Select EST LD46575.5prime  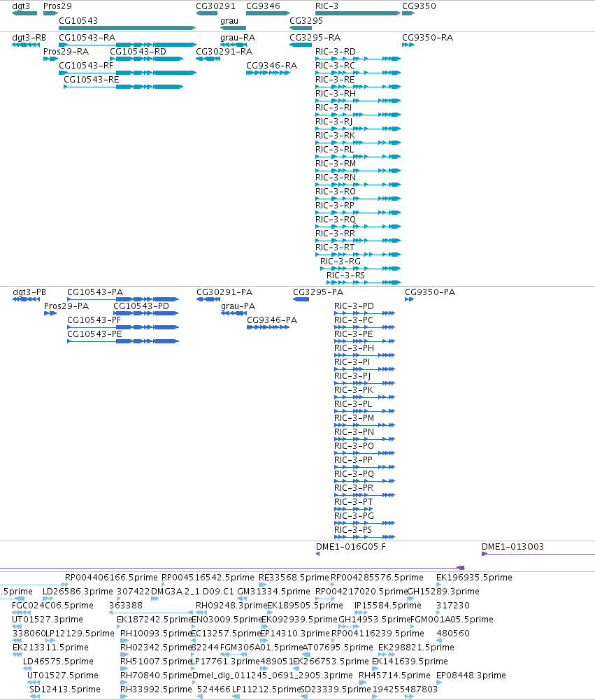point(27,669)
